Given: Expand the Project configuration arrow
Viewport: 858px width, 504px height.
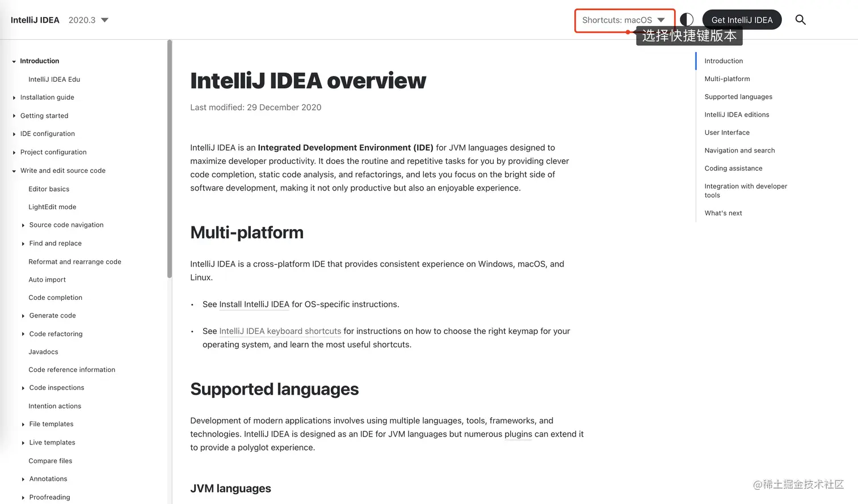Looking at the screenshot, I should click(x=14, y=152).
